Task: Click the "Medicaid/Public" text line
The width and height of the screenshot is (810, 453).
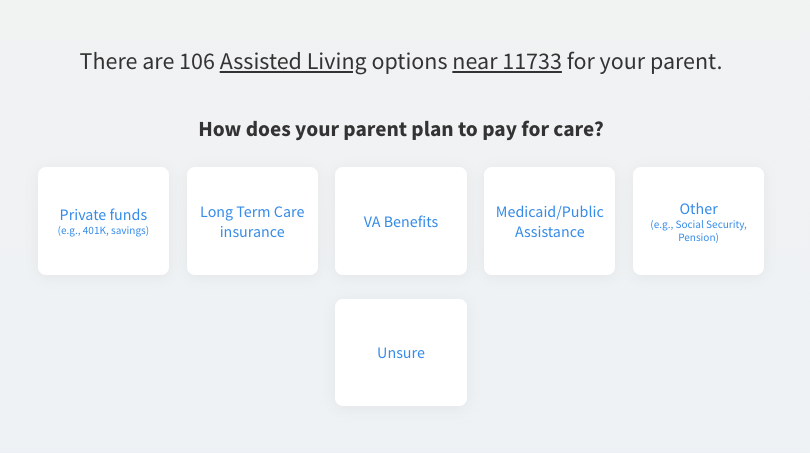Action: 549,212
